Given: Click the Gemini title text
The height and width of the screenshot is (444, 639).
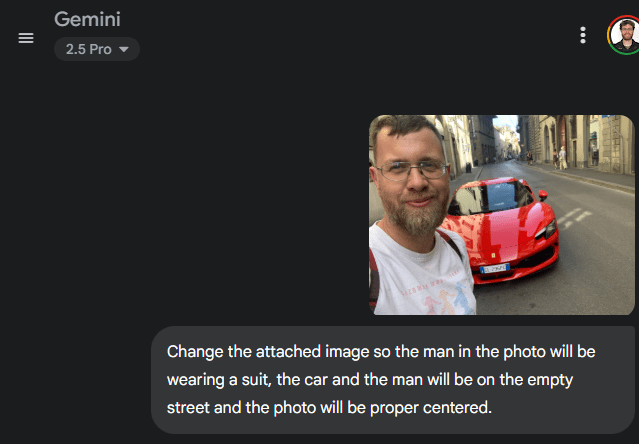Looking at the screenshot, I should [x=87, y=19].
